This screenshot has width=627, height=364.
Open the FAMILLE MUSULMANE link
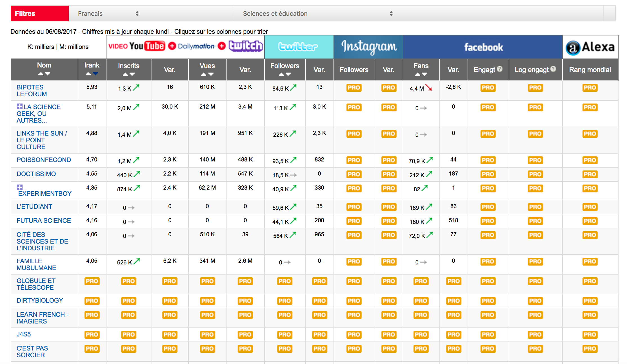click(36, 264)
